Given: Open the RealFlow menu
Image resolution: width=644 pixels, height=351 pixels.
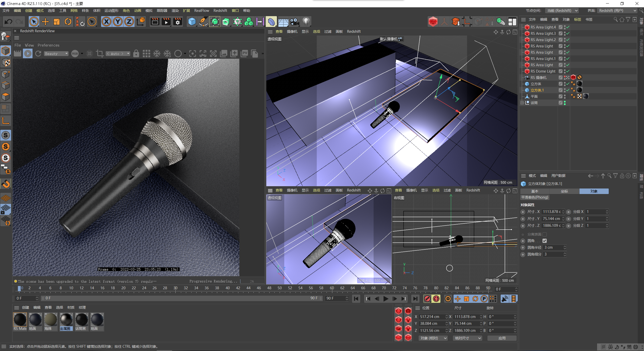Looking at the screenshot, I should 202,11.
